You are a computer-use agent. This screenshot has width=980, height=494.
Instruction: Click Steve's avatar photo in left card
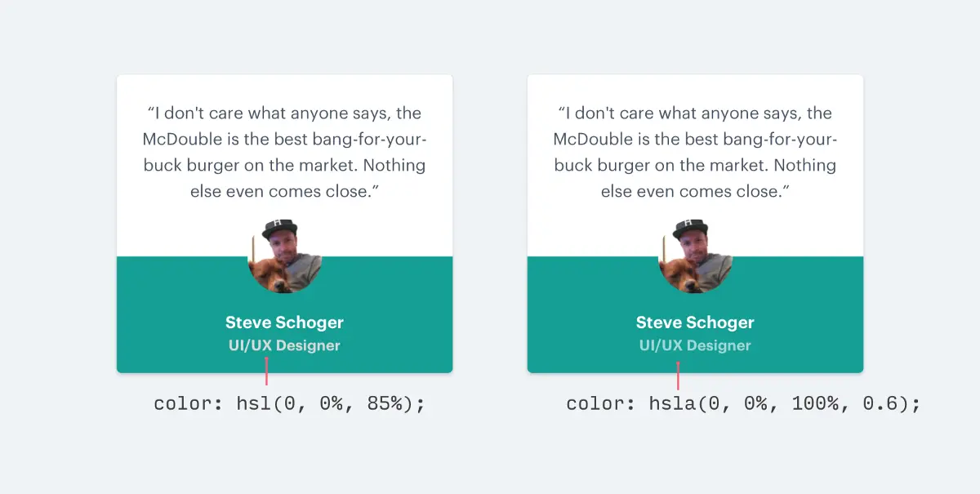tap(284, 256)
